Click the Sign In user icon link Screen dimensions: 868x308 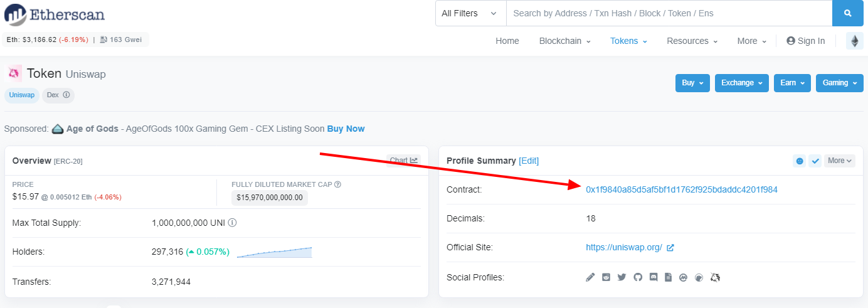(806, 41)
